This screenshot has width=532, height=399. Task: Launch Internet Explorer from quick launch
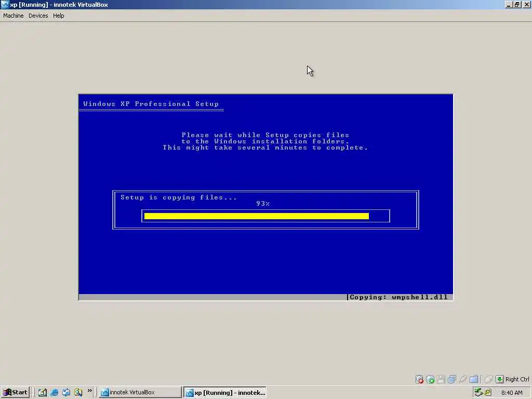pyautogui.click(x=54, y=392)
